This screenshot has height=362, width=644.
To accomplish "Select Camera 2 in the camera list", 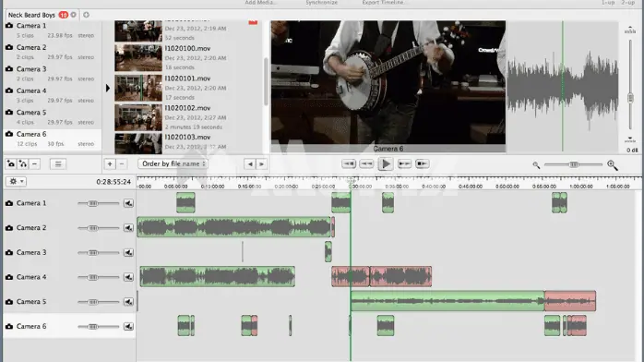I will coord(53,52).
